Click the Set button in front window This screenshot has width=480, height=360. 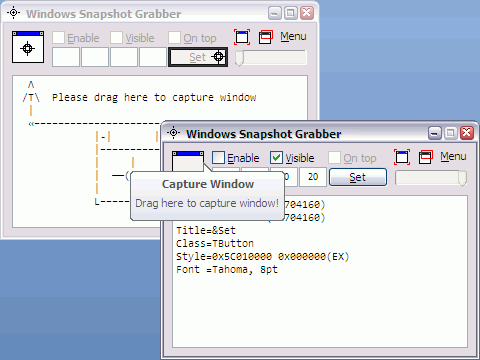(x=358, y=177)
